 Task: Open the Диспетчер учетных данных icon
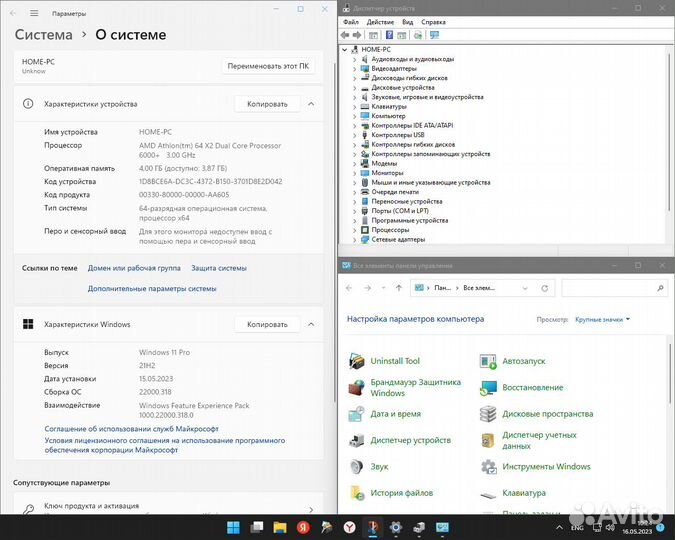[488, 440]
